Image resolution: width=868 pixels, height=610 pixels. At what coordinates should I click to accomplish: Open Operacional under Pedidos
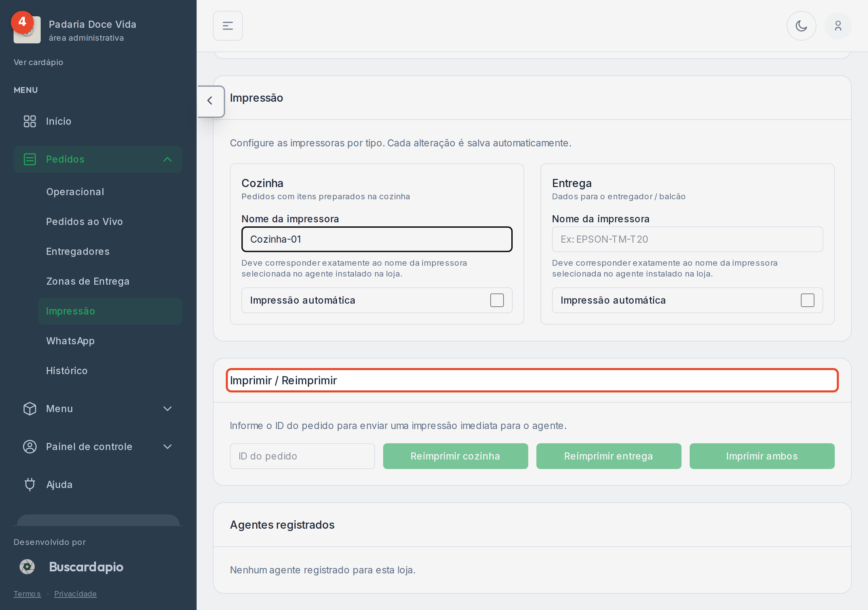click(x=110, y=191)
